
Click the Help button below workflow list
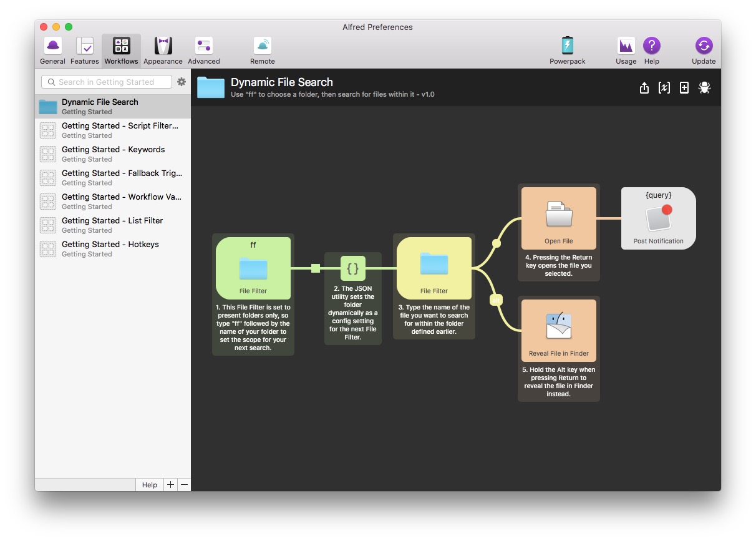click(x=149, y=485)
